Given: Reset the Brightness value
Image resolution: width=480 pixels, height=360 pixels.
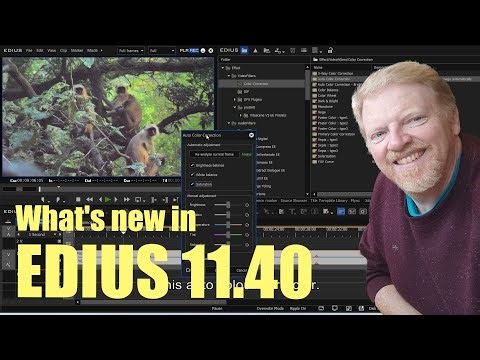Looking at the screenshot, I should click(x=247, y=205).
